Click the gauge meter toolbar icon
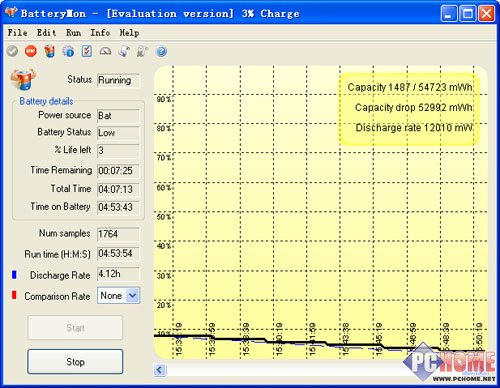The width and height of the screenshot is (500, 388). pos(105,51)
